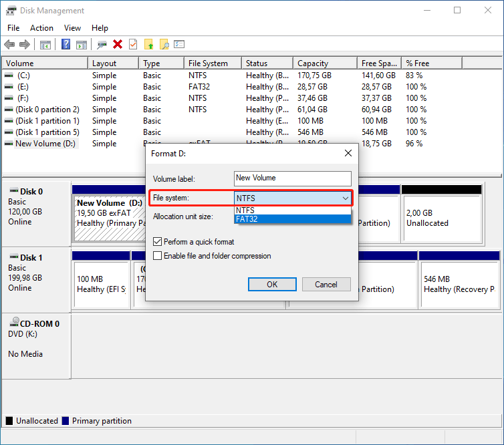The image size is (504, 445).
Task: Toggle the console tree toolbar icon
Action: (45, 45)
